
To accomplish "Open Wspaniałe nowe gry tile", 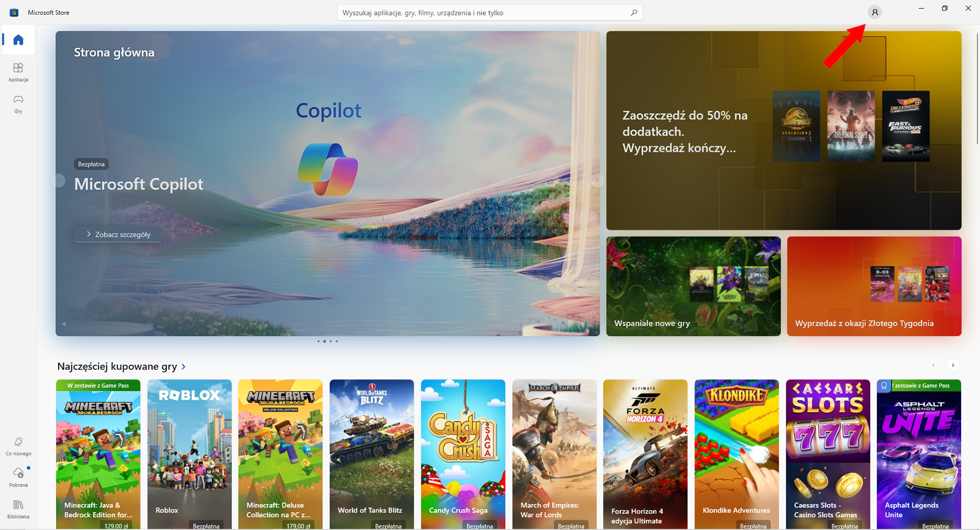I will (x=694, y=286).
